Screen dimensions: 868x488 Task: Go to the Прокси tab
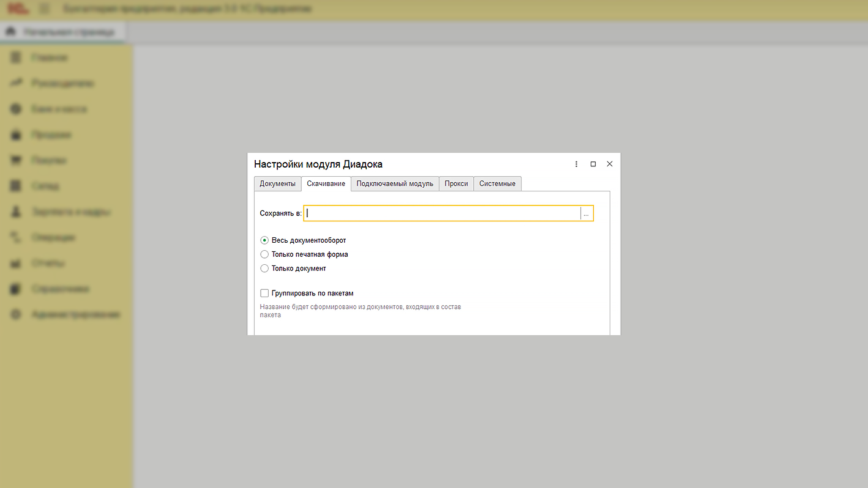[x=456, y=183]
